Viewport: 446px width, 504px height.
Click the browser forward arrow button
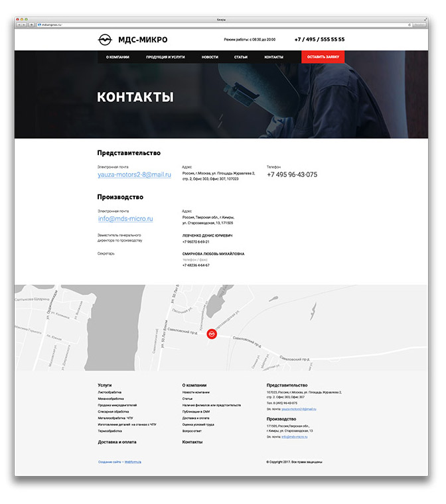[x=24, y=25]
